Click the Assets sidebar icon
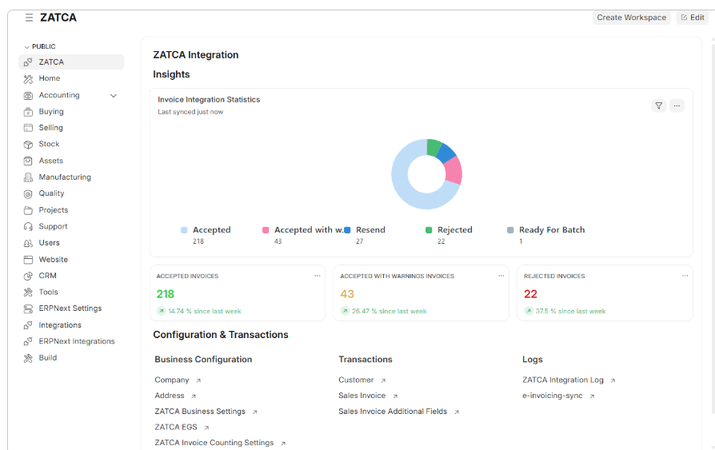715x450 pixels. [28, 161]
